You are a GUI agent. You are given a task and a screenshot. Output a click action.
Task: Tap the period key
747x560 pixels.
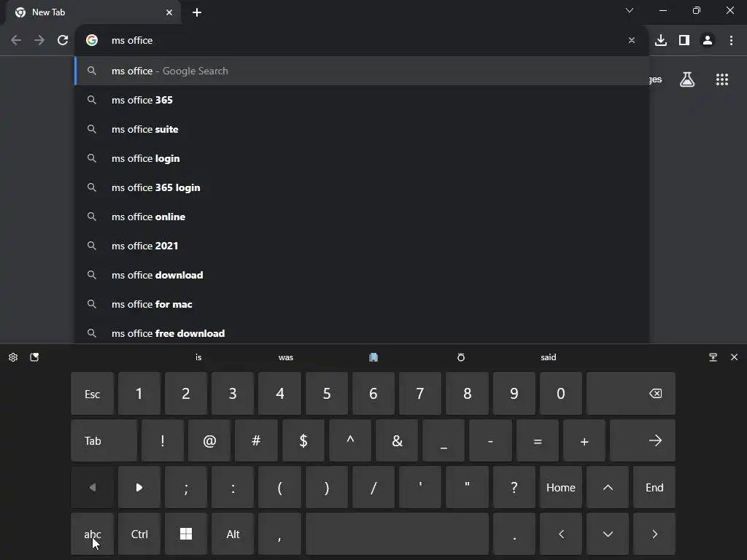514,534
